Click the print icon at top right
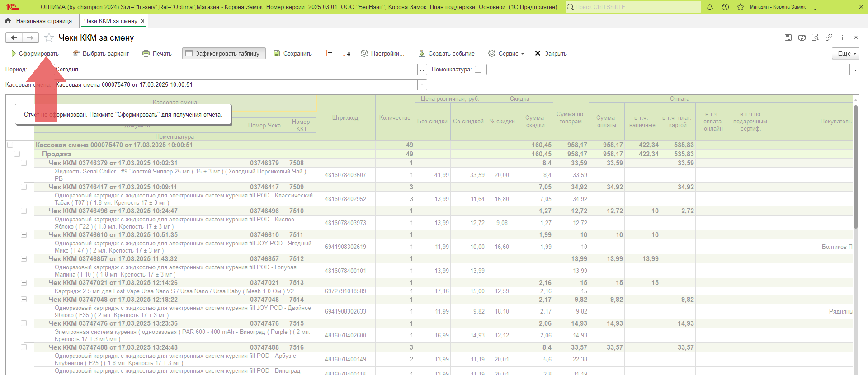The height and width of the screenshot is (375, 868). click(x=802, y=37)
